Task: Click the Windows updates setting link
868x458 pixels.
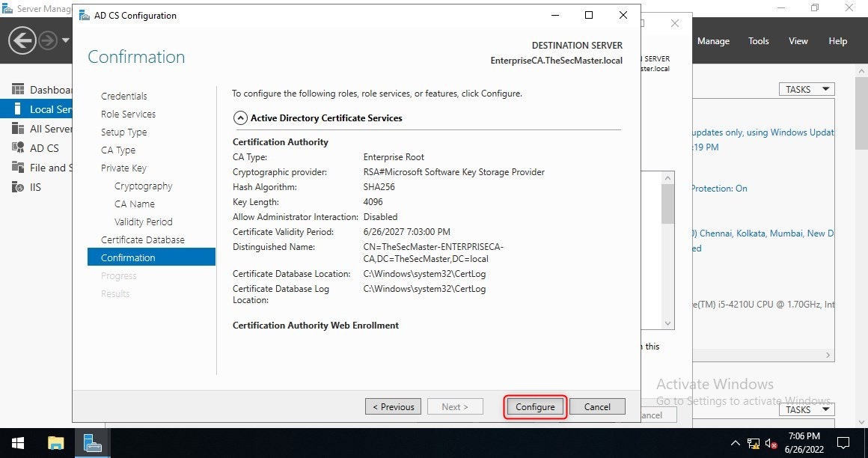Action: point(762,132)
